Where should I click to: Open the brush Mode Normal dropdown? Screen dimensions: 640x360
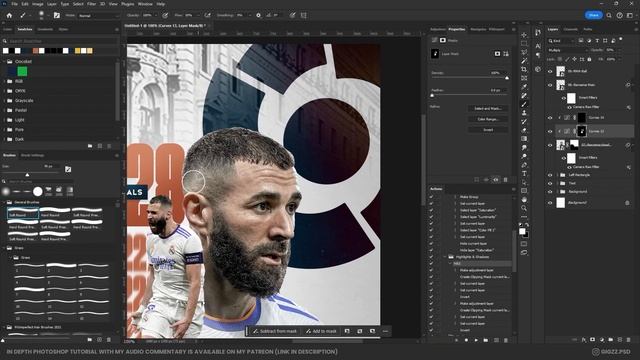[99, 16]
